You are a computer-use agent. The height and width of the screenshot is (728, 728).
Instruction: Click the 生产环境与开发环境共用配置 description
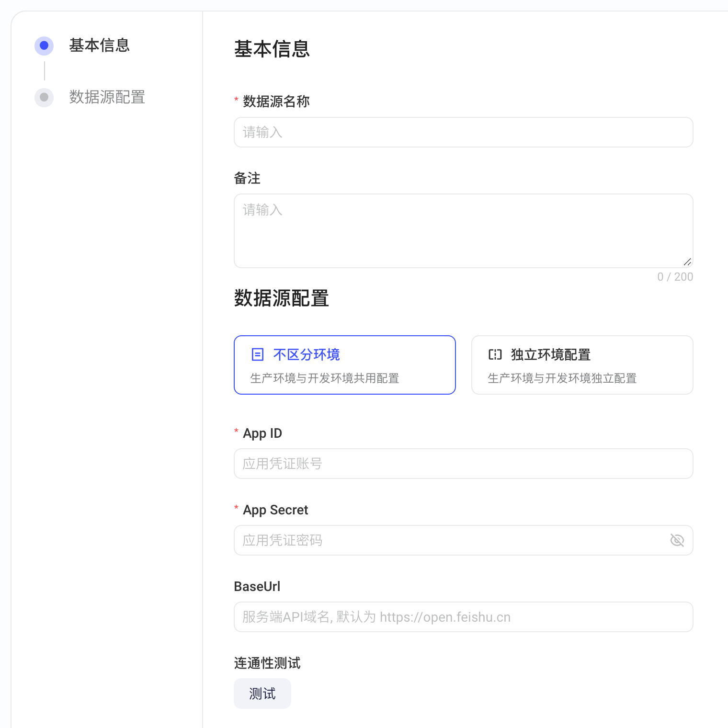(325, 378)
